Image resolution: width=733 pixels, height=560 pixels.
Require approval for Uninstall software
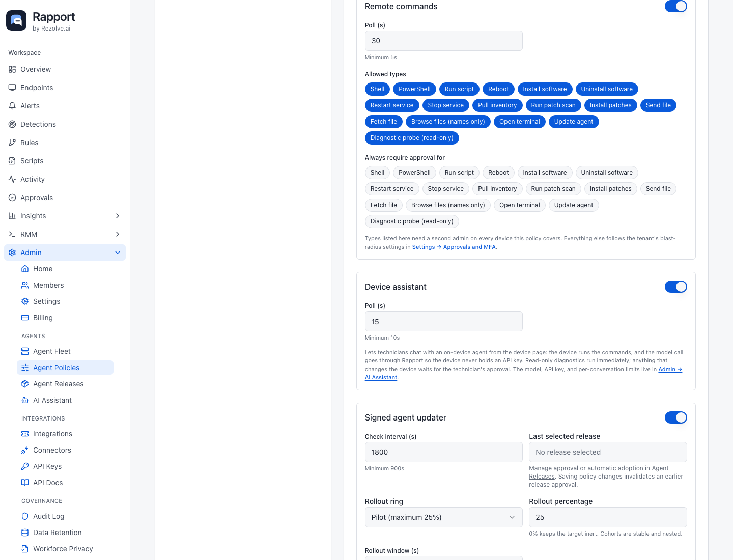607,173
